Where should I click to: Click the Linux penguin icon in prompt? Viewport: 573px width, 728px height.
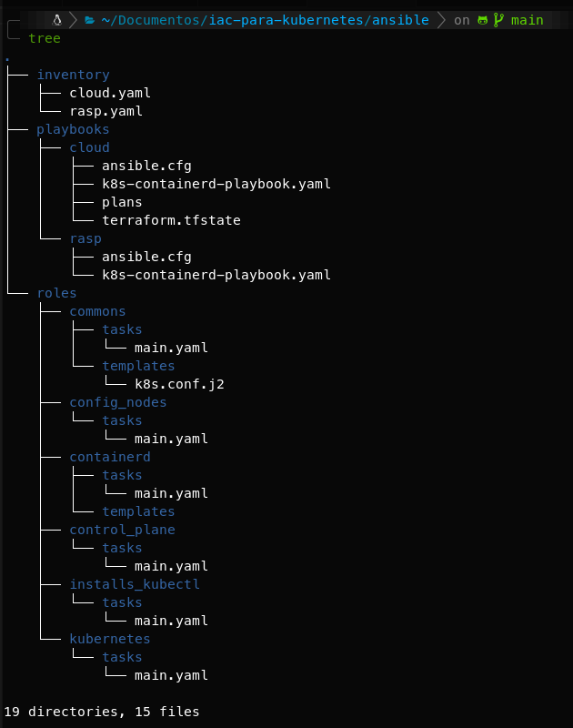click(57, 20)
